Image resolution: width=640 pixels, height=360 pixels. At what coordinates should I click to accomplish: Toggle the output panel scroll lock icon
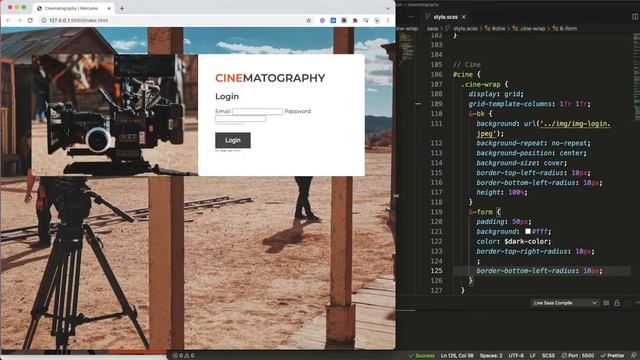pyautogui.click(x=617, y=303)
